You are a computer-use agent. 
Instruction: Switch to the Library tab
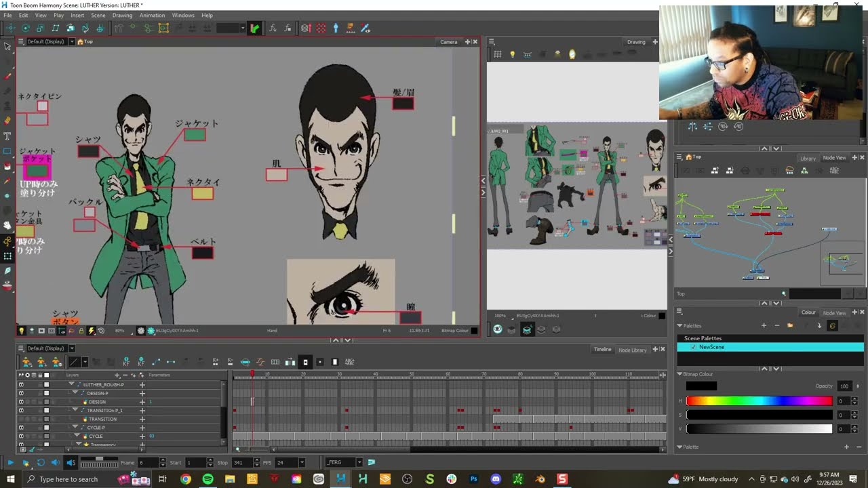808,158
